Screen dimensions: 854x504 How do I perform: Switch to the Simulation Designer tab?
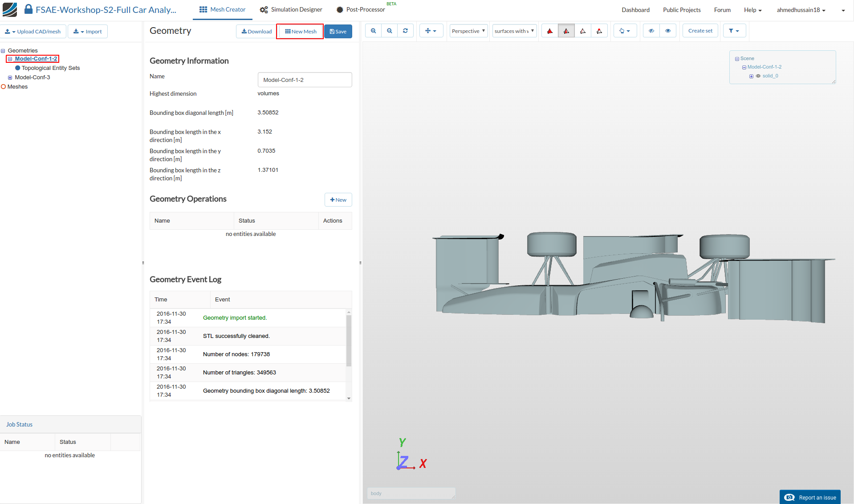[x=291, y=10]
